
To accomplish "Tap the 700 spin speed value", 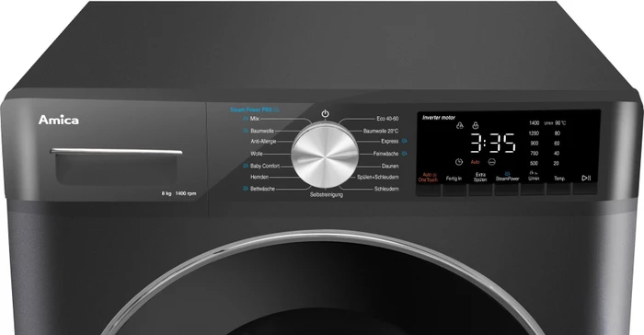I will pyautogui.click(x=535, y=153).
